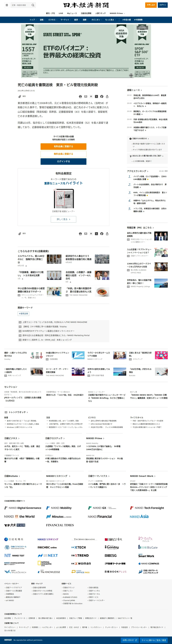The height and width of the screenshot is (644, 172).
Task: Click the ログイン button in header
Action: click(x=163, y=5)
